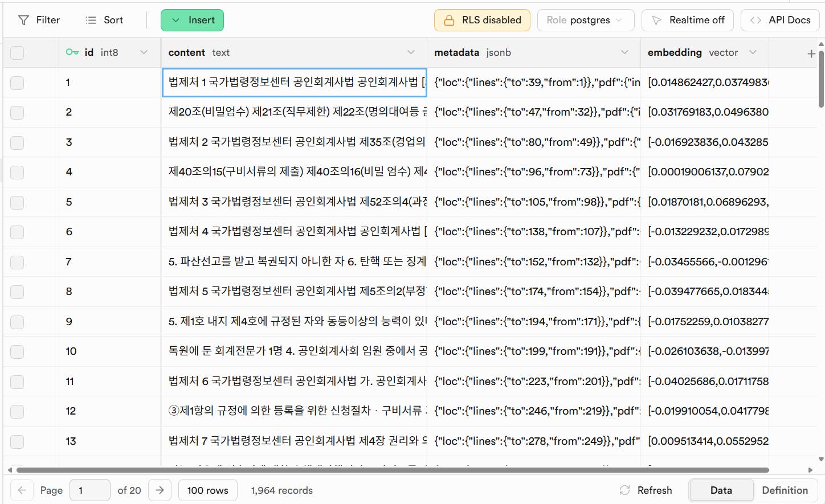Open the content column header menu chevron
Screen dimensions: 825x504
click(x=411, y=52)
